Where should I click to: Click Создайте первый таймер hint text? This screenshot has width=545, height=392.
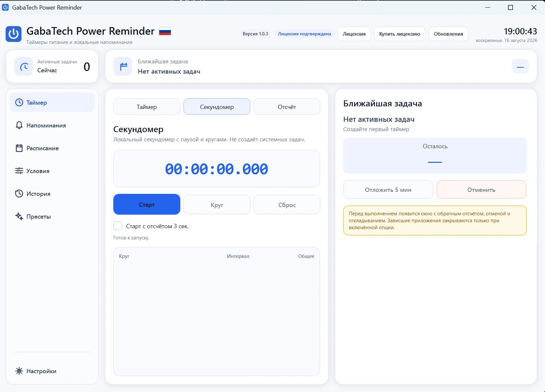pos(376,129)
